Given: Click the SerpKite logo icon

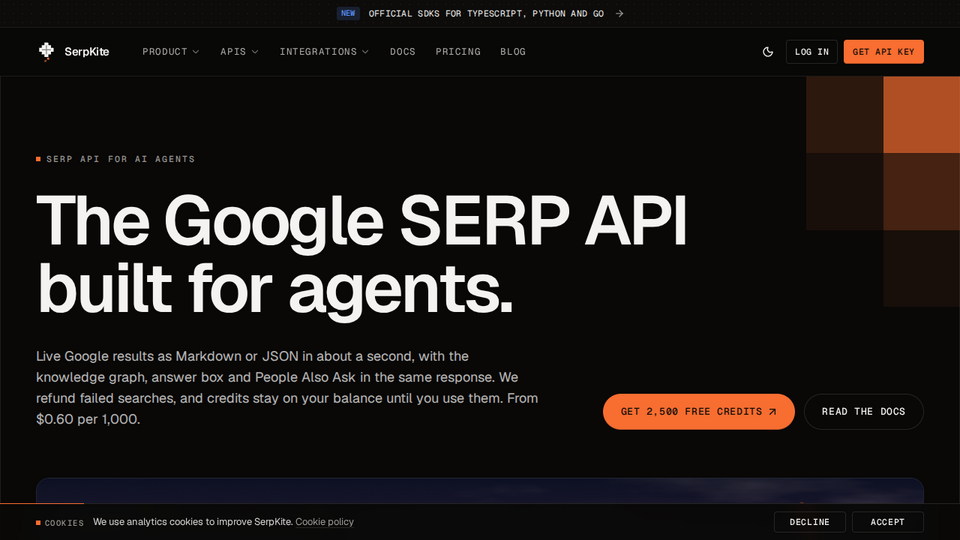Looking at the screenshot, I should (x=46, y=51).
